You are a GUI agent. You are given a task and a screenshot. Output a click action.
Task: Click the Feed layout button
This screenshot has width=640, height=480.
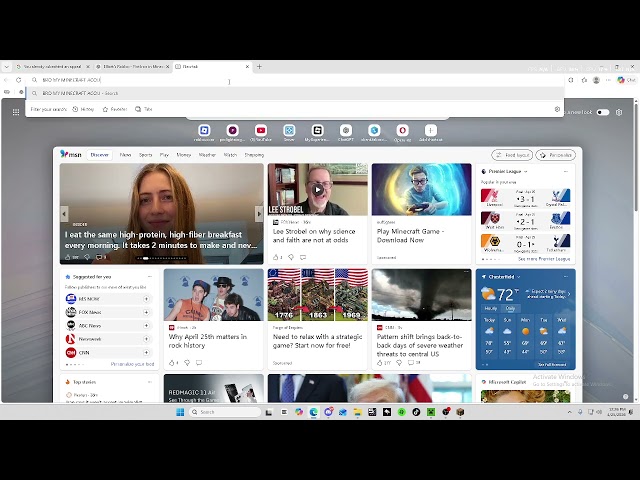tap(512, 155)
